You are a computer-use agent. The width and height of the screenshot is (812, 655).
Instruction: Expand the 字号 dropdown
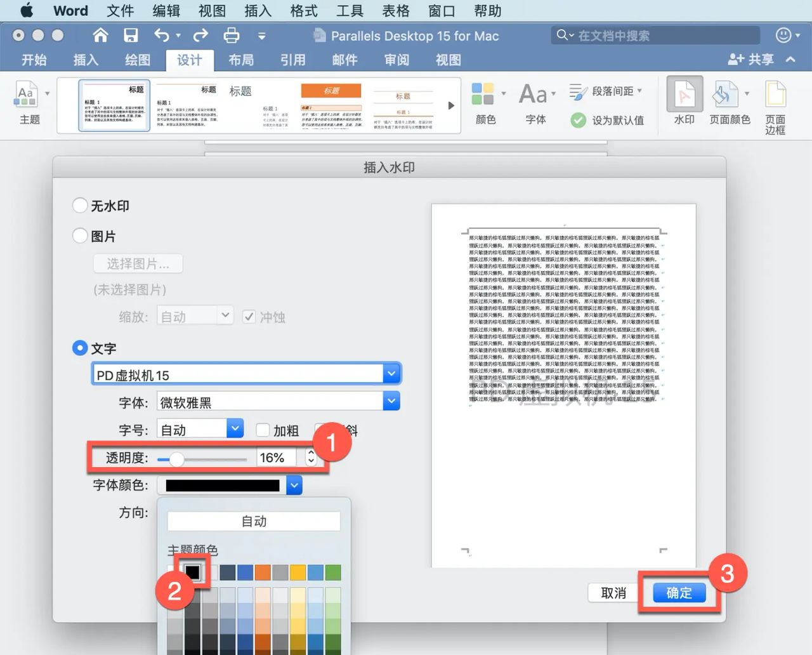coord(235,428)
